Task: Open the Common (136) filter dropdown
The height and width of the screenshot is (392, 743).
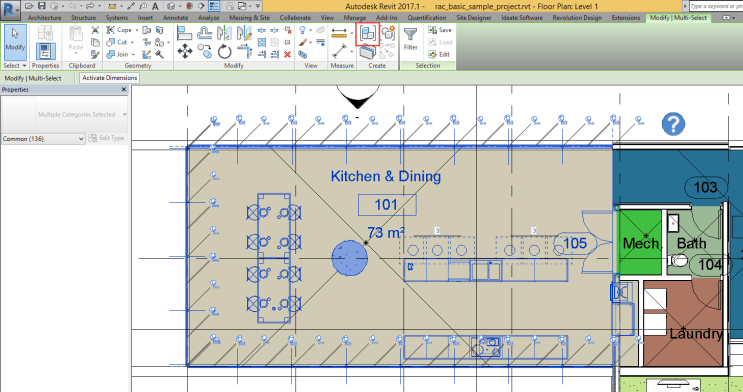Action: coord(43,139)
